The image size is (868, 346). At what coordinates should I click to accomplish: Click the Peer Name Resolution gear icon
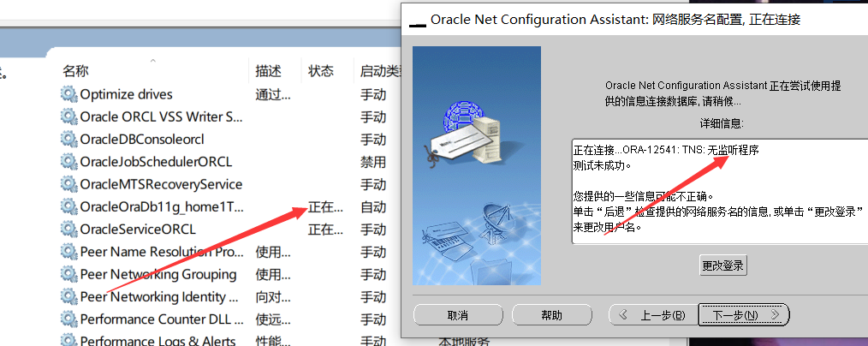coord(68,252)
